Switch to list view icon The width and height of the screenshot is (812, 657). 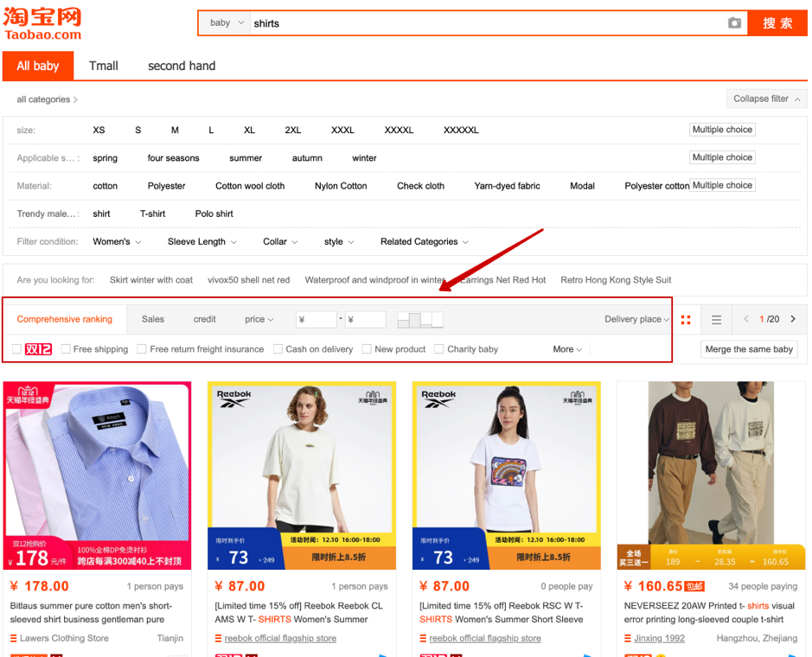tap(716, 320)
